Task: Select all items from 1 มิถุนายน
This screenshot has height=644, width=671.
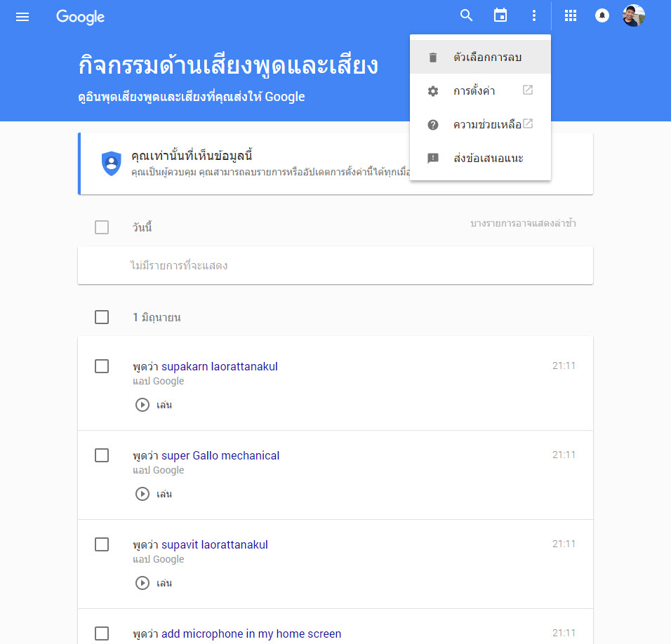Action: click(102, 317)
